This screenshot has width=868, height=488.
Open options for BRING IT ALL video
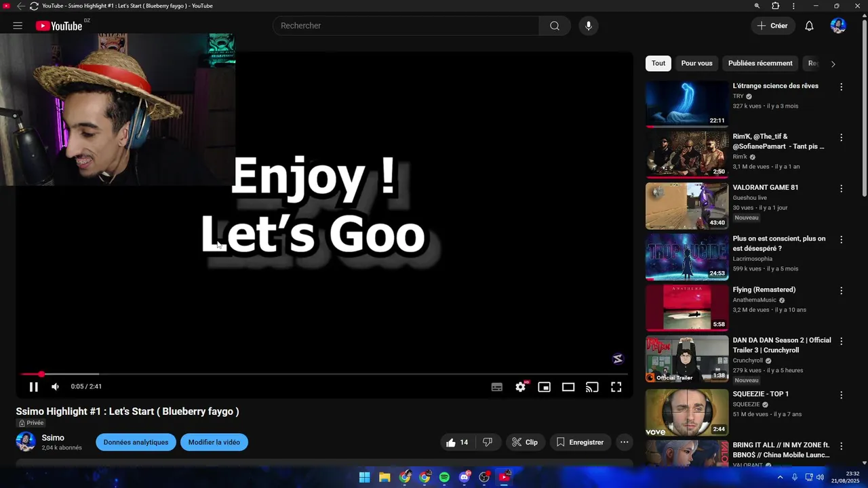(841, 446)
